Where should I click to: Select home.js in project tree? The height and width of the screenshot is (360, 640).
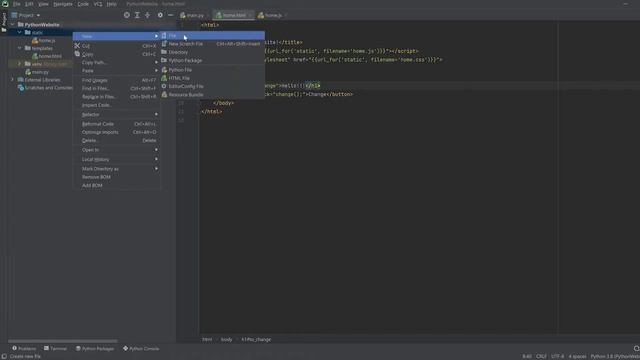pyautogui.click(x=44, y=40)
